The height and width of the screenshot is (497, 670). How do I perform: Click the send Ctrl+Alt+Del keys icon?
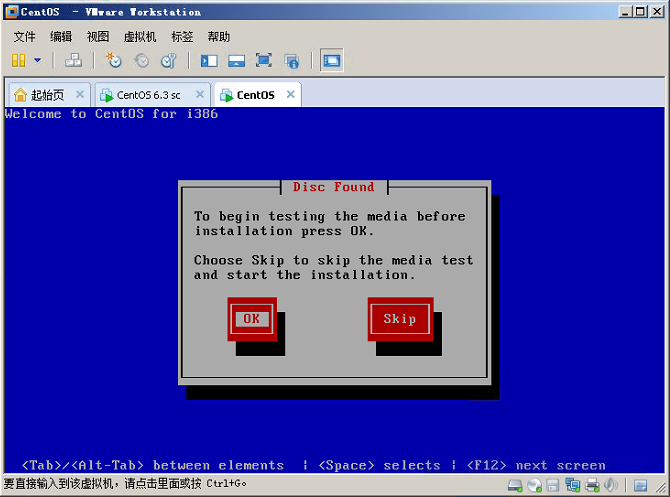pos(73,60)
